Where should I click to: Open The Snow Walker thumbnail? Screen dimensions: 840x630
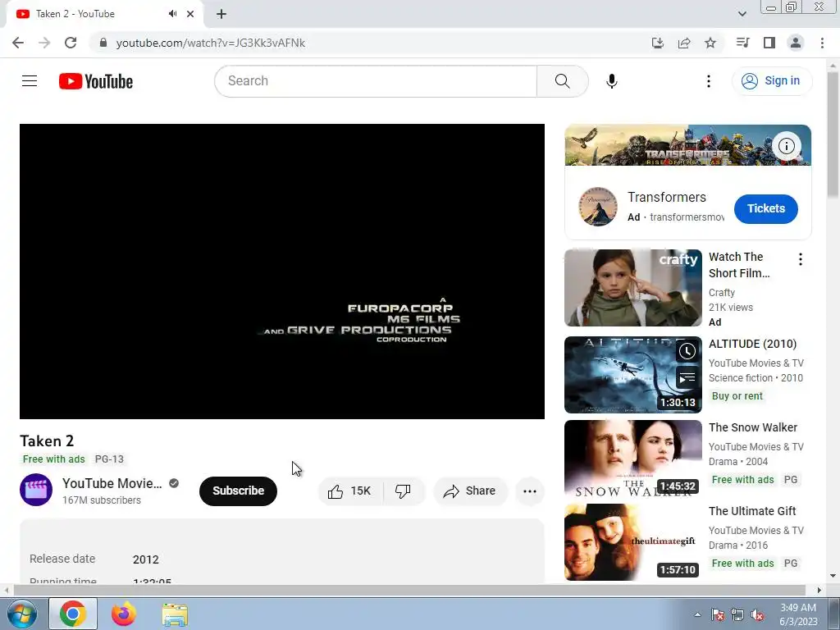[632, 459]
